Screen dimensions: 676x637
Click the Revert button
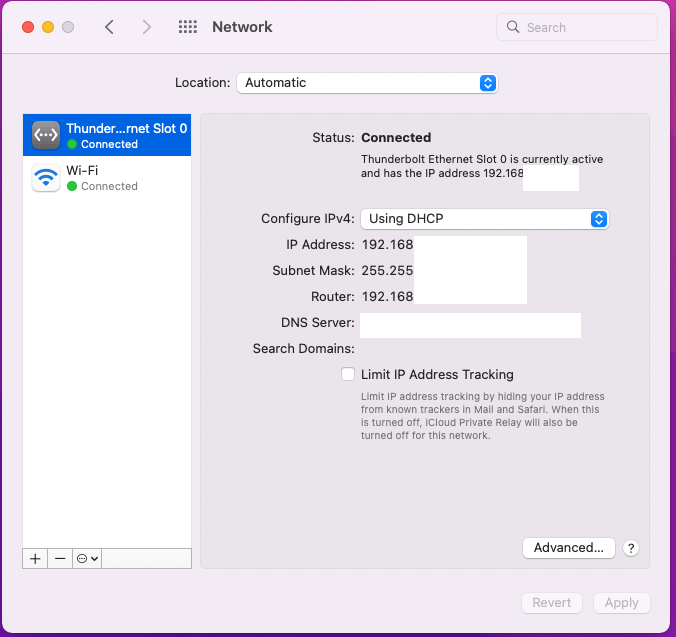coord(552,603)
